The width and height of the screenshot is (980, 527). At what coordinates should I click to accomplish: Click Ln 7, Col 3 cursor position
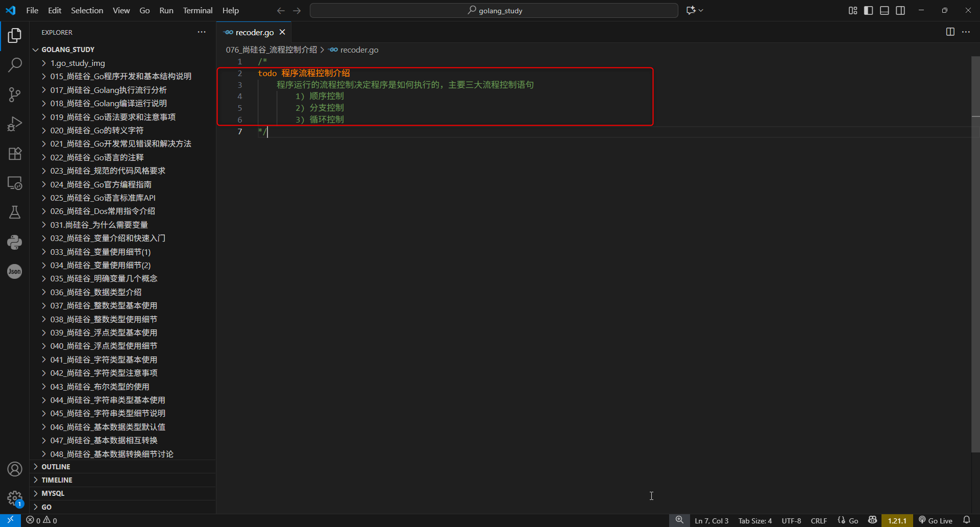(x=712, y=520)
